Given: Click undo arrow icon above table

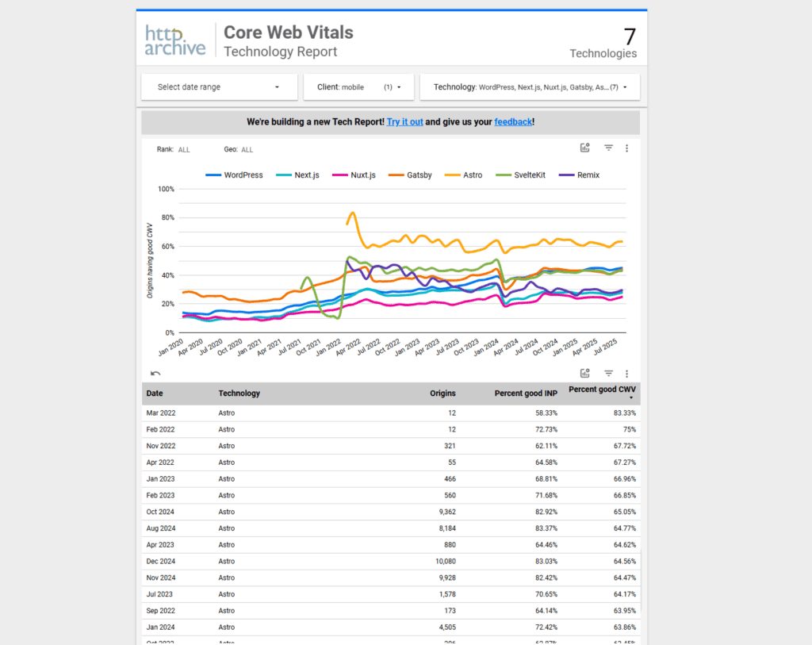Looking at the screenshot, I should (155, 374).
